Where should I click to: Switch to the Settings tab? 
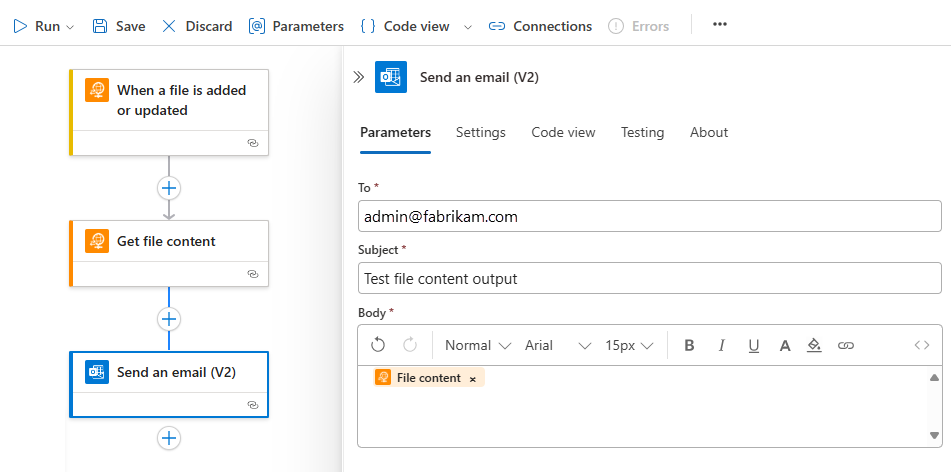coord(480,132)
